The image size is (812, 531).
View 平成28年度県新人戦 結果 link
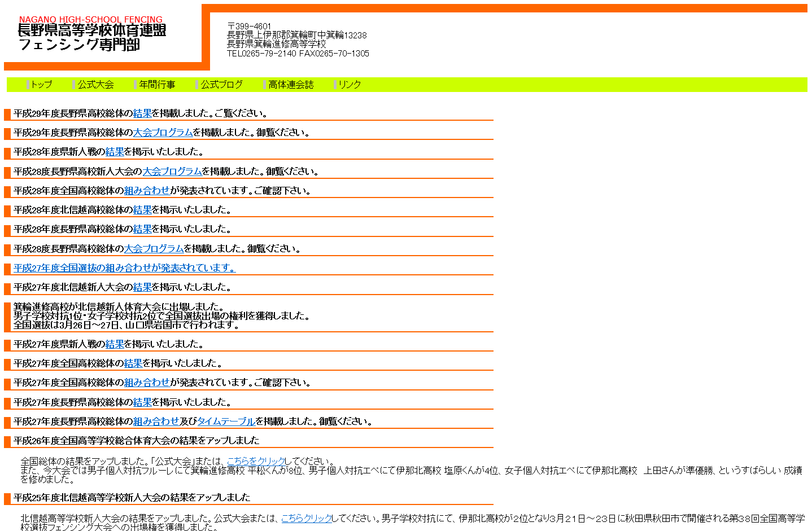coord(115,152)
